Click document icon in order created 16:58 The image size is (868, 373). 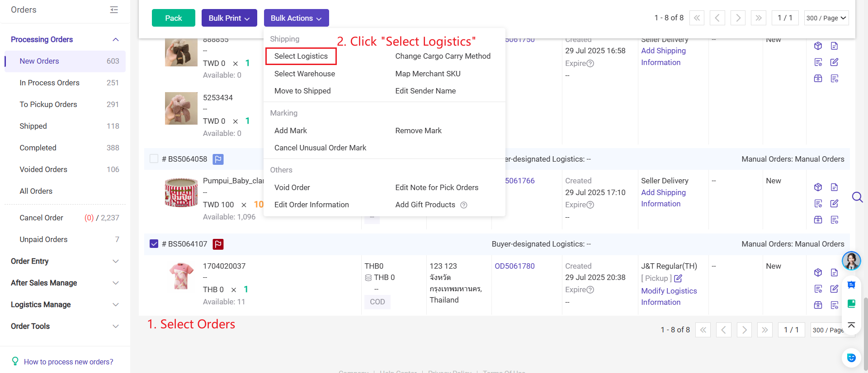(x=835, y=46)
